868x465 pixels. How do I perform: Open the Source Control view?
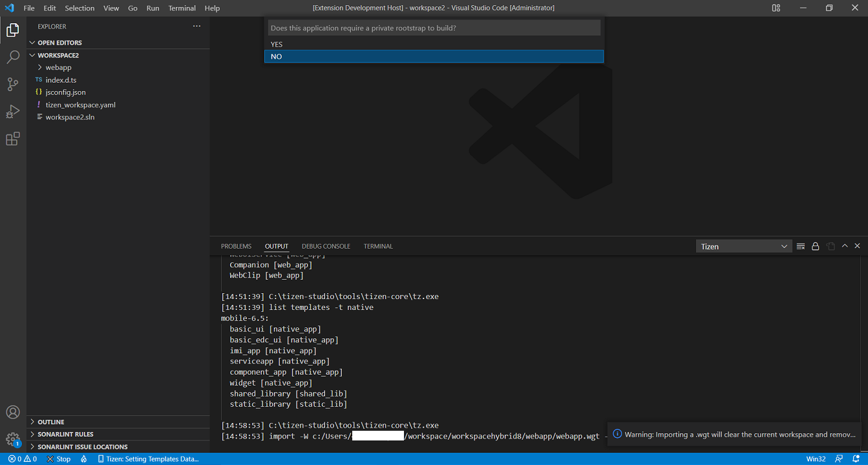coord(13,85)
